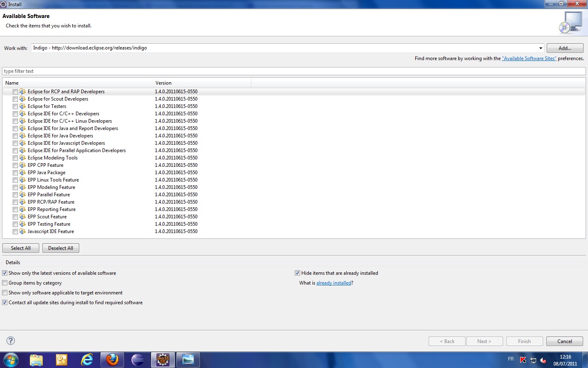588x368 pixels.
Task: Sort by the Name column header
Action: tap(78, 83)
